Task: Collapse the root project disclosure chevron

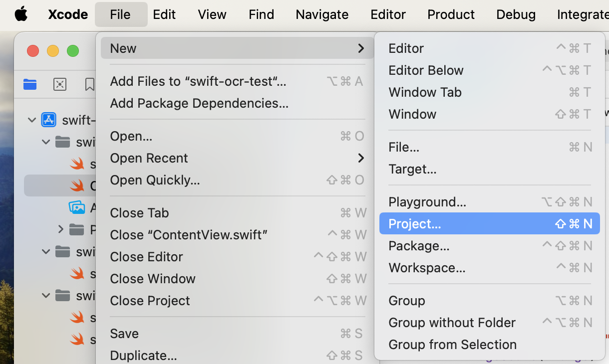Action: coord(32,120)
